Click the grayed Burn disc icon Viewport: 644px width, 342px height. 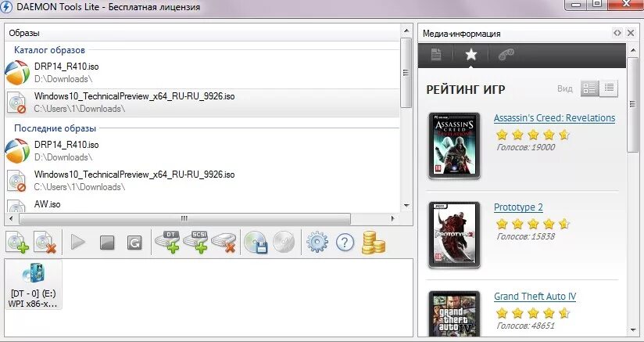pos(284,242)
